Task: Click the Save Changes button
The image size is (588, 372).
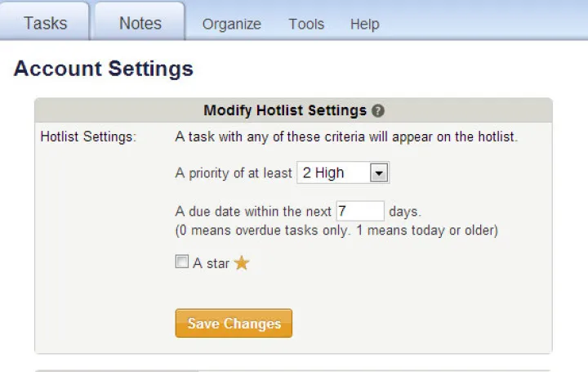Action: [234, 323]
